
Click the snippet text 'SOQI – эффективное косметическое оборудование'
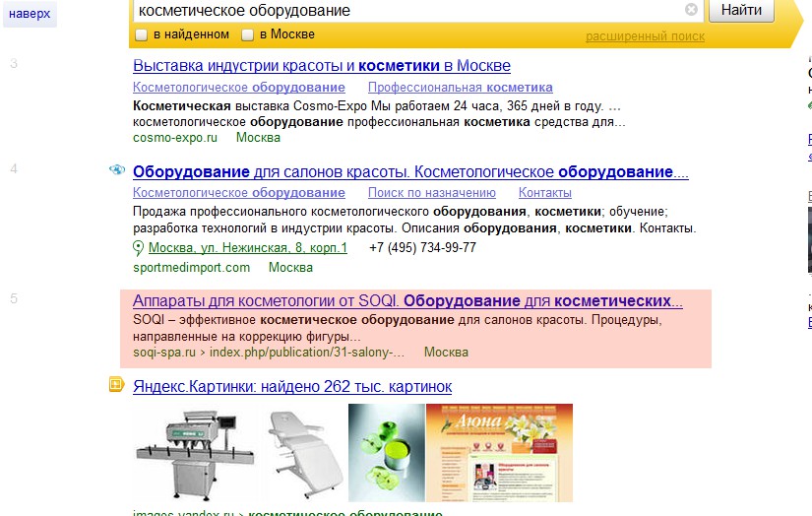pos(293,320)
